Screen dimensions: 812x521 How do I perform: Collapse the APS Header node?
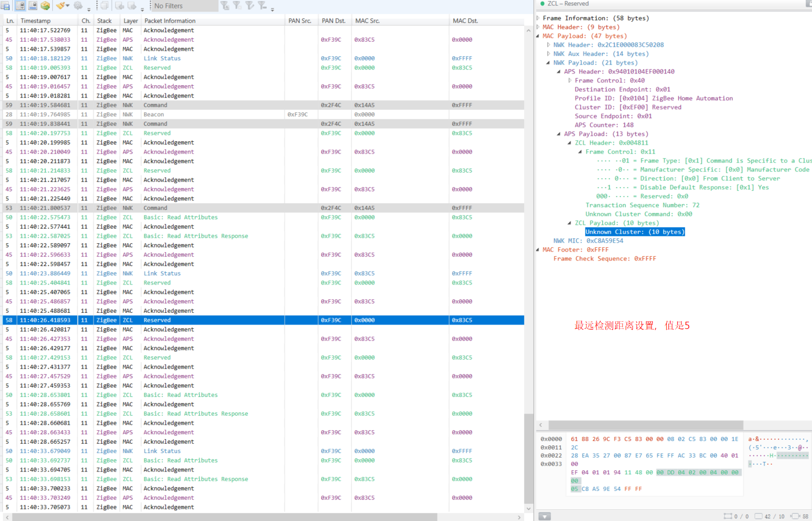point(559,72)
